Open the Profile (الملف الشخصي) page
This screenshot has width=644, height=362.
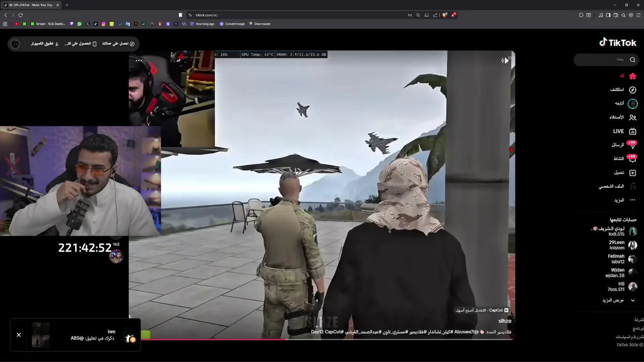pyautogui.click(x=617, y=187)
